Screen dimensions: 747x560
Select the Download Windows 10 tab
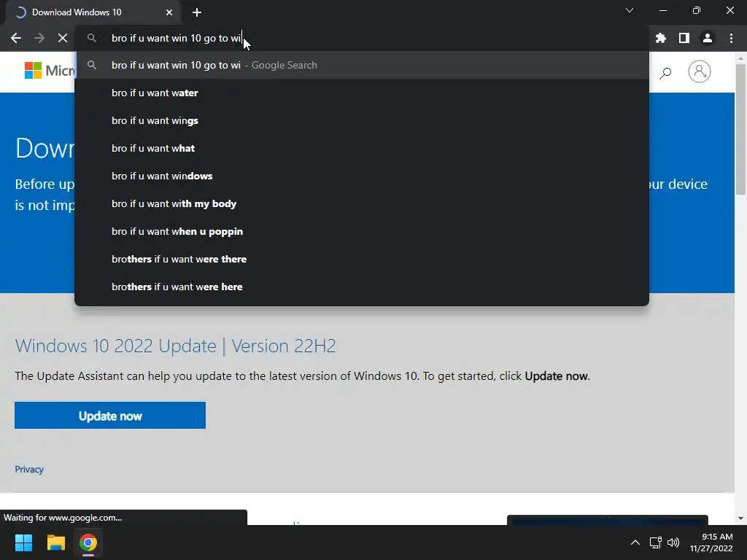[93, 12]
